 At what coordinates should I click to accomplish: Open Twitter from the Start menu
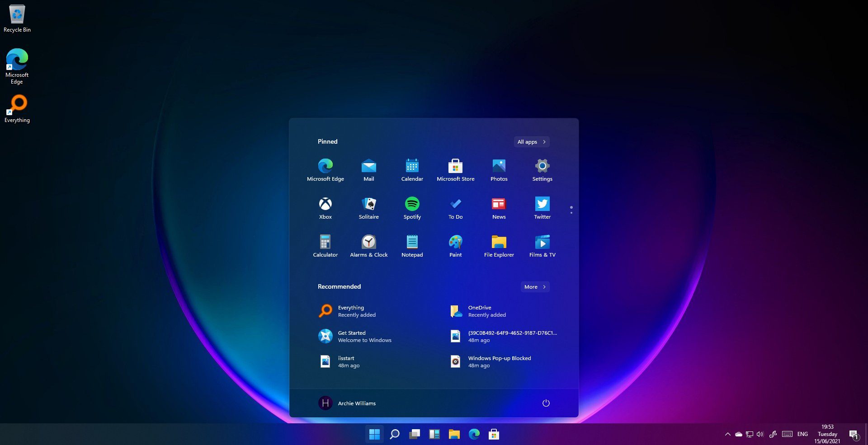(542, 208)
